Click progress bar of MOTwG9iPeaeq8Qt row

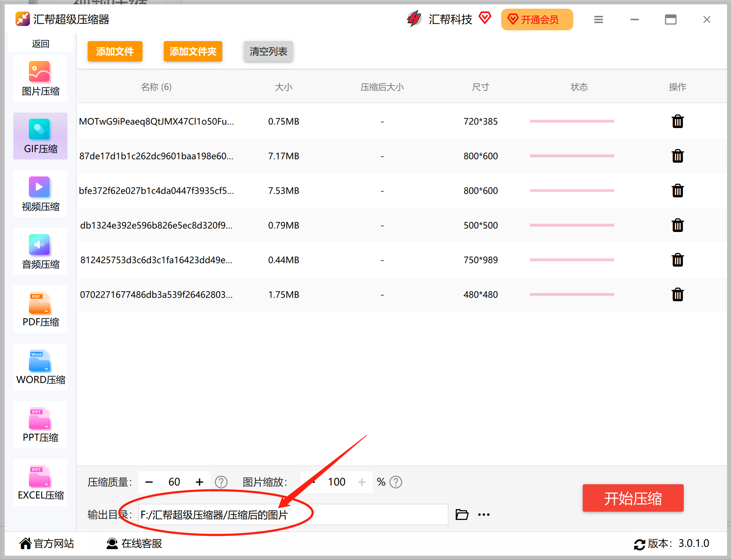pos(572,121)
